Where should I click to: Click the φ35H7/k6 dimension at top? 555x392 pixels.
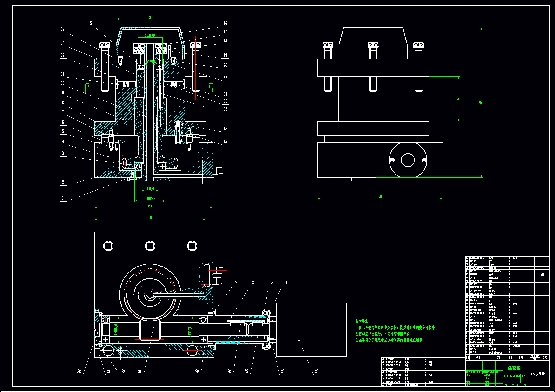point(150,35)
